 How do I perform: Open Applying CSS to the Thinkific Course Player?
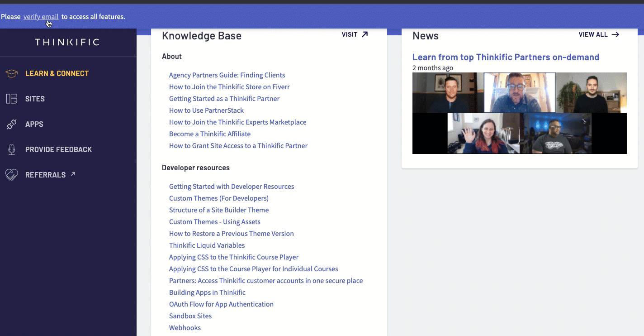pyautogui.click(x=234, y=257)
